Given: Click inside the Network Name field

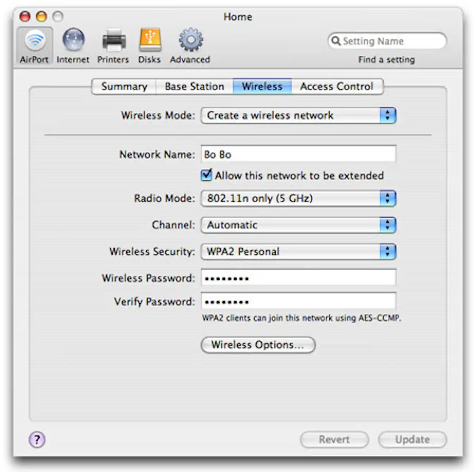Looking at the screenshot, I should [x=298, y=154].
